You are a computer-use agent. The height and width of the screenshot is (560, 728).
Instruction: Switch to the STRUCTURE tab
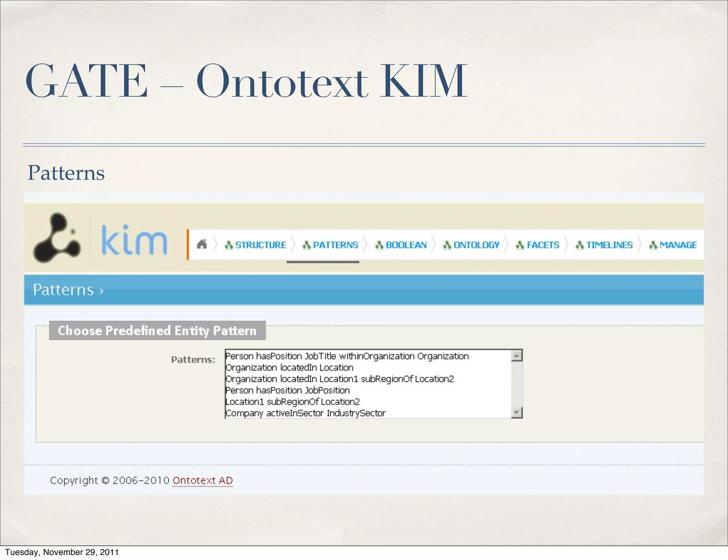click(261, 245)
